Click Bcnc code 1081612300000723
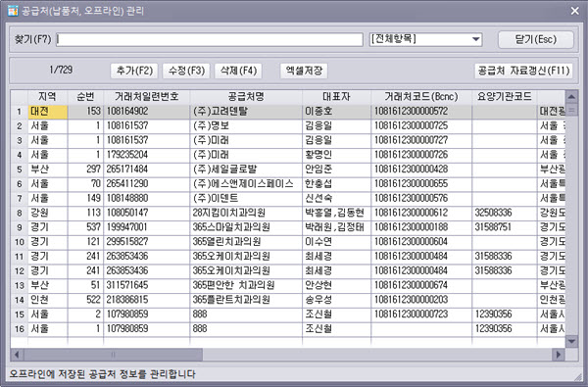 pos(421,314)
